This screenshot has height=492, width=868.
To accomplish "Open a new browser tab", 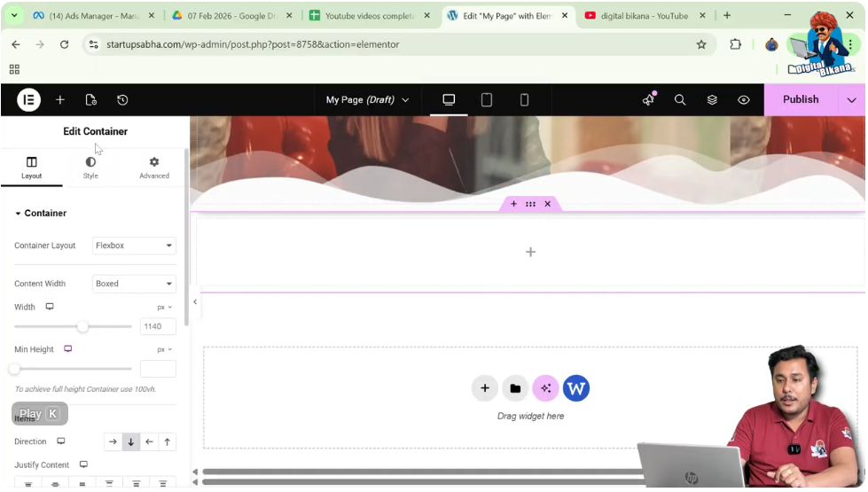I will [x=727, y=15].
